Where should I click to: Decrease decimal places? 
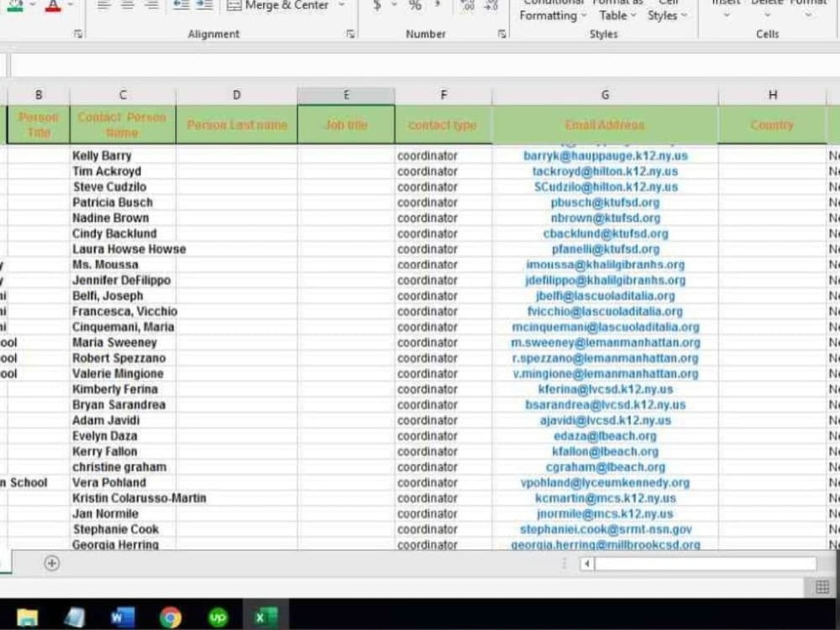click(x=491, y=5)
